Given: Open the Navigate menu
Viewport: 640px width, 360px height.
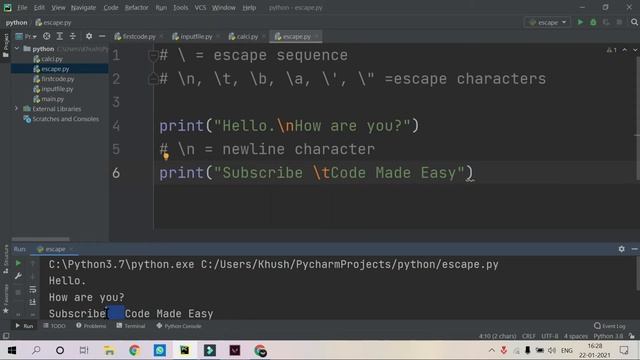Looking at the screenshot, I should coord(83,7).
